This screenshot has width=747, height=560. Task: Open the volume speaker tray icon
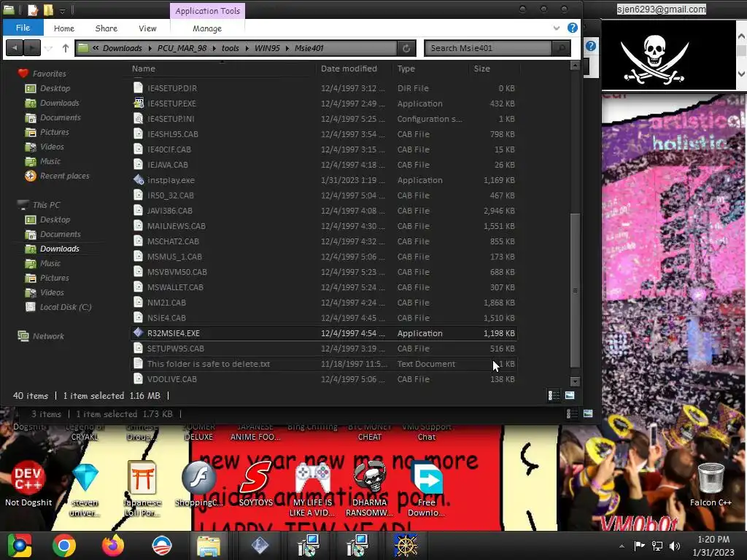[x=675, y=545]
